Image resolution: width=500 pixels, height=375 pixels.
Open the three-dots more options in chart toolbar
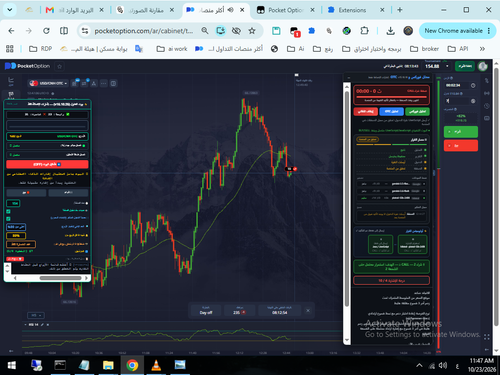coord(104,83)
